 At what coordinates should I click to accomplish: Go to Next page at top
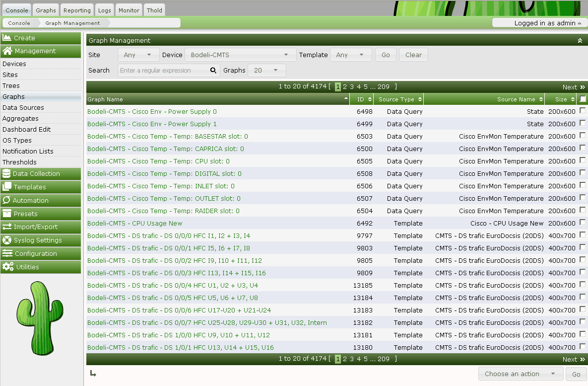point(574,87)
